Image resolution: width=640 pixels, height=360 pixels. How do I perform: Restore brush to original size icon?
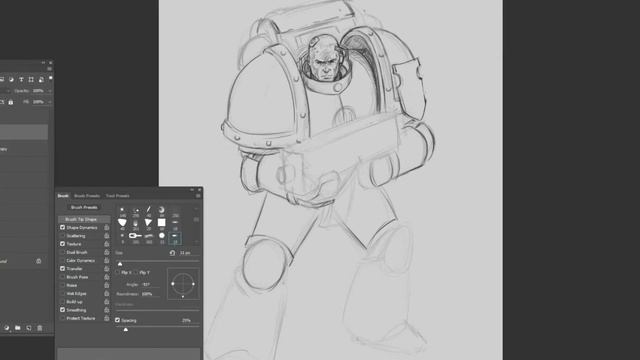coord(172,253)
